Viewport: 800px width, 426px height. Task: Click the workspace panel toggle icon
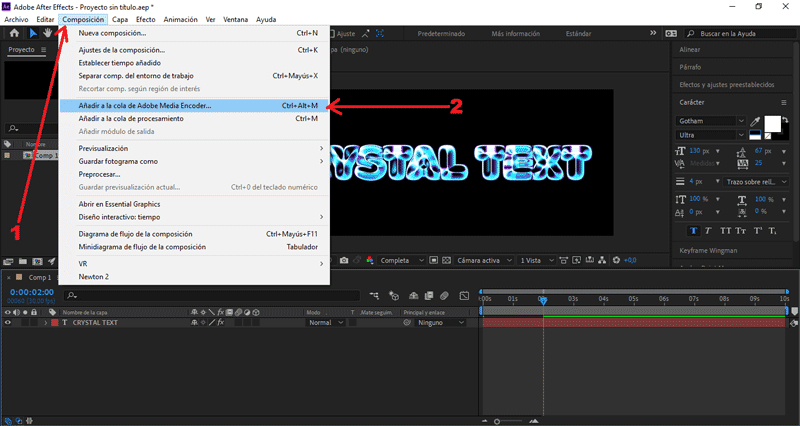671,33
